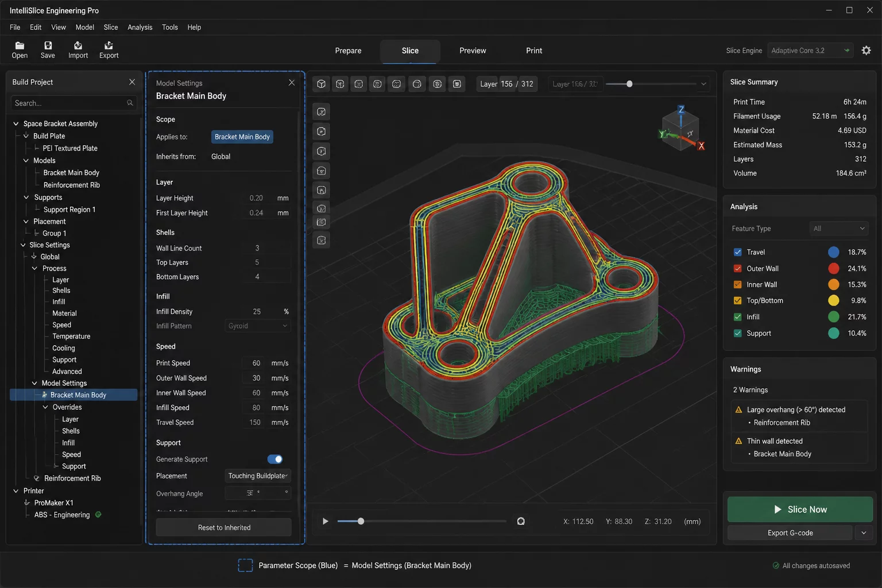The width and height of the screenshot is (882, 588).
Task: Open the Slice Engine Adaptive Core dropdown
Action: pos(810,51)
